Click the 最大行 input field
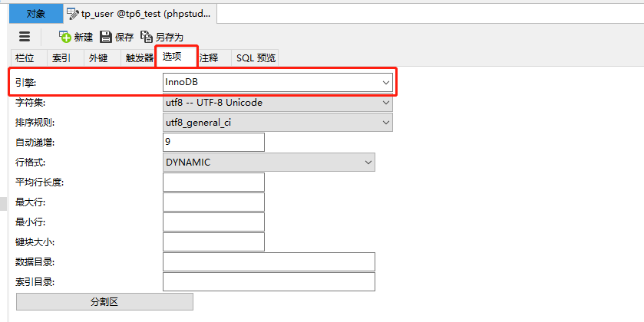Screen dimensions: 644x322 (213, 202)
